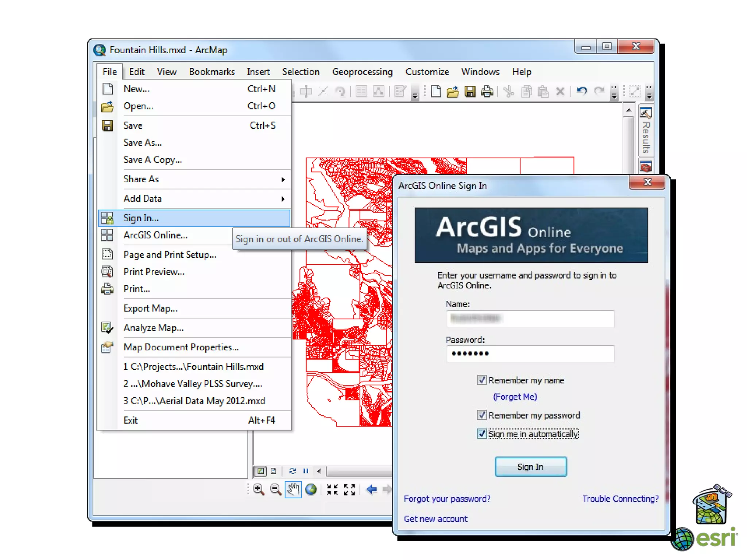This screenshot has width=747, height=560.
Task: Uncheck Remember my name checkbox
Action: click(481, 380)
